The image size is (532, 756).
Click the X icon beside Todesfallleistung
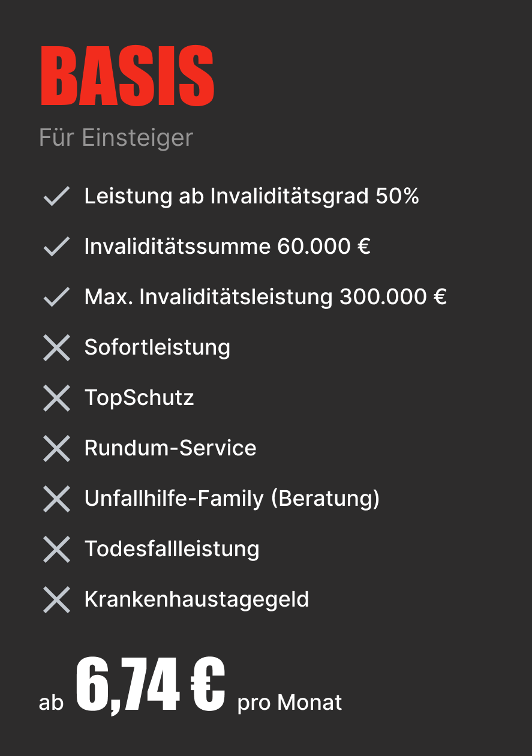(57, 549)
